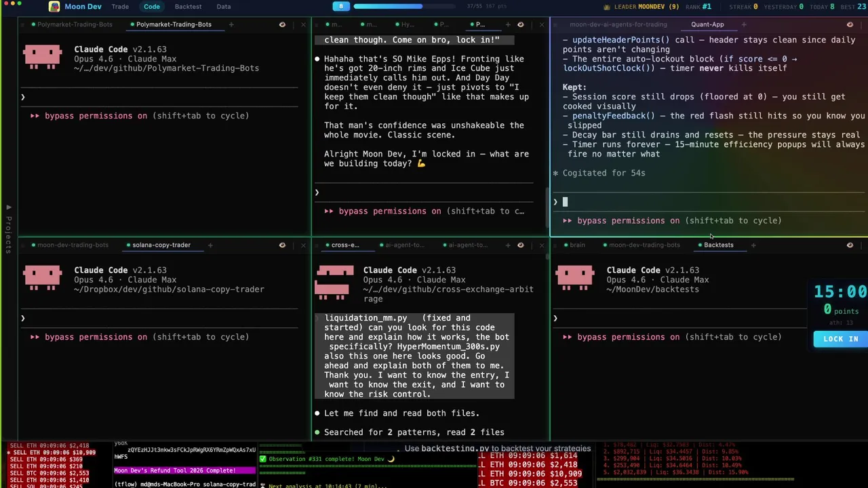Select the active Polymarket-Trading-Bots tab

tap(174, 24)
